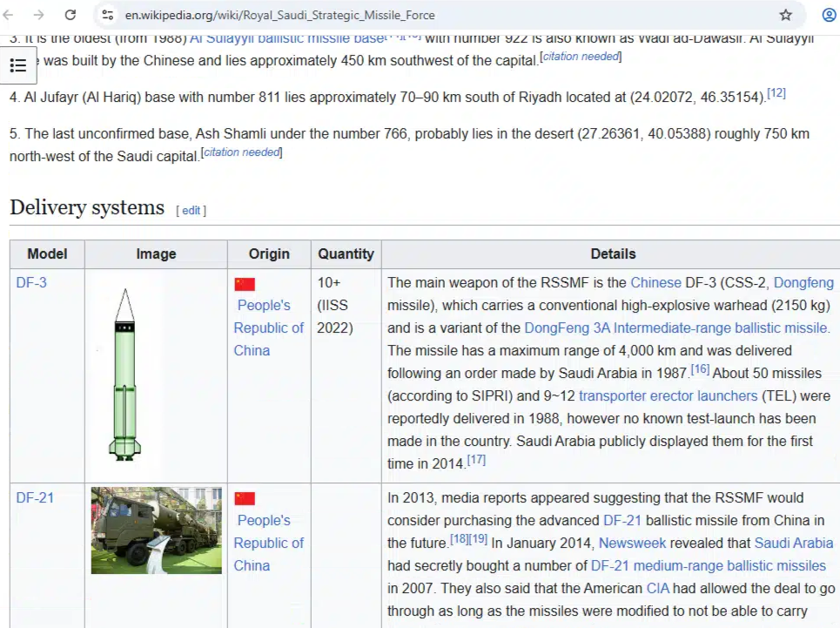Click the browser forward arrow

pyautogui.click(x=38, y=15)
